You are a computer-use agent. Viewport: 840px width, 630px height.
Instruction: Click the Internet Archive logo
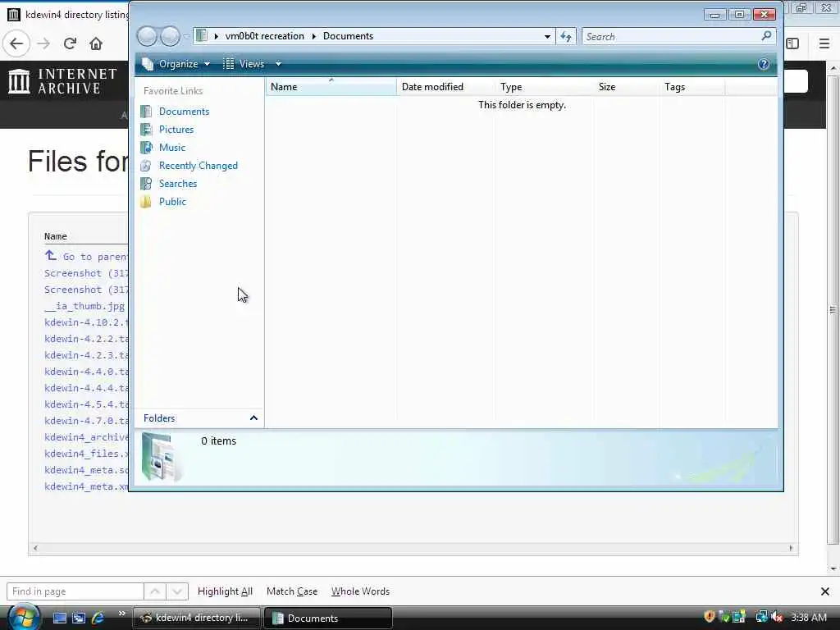pos(62,81)
